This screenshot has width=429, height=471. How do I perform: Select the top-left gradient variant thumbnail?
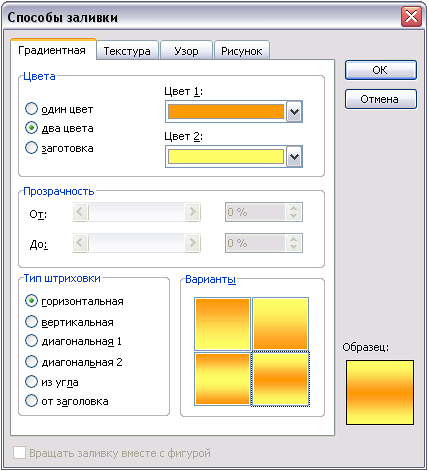click(222, 324)
